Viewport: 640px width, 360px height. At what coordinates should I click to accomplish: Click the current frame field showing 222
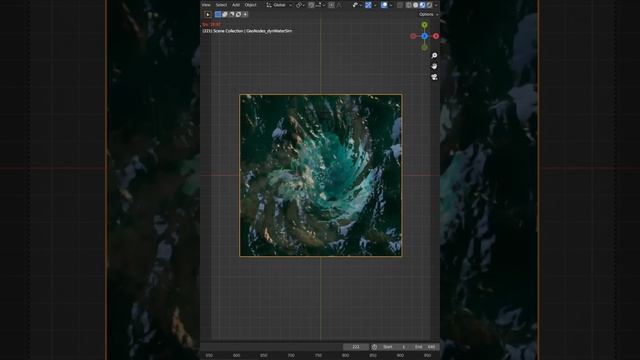[x=356, y=347]
